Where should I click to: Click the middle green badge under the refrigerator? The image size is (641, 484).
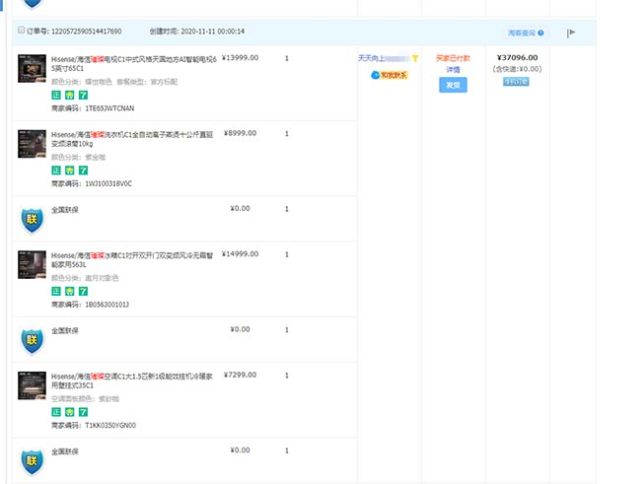(x=70, y=291)
